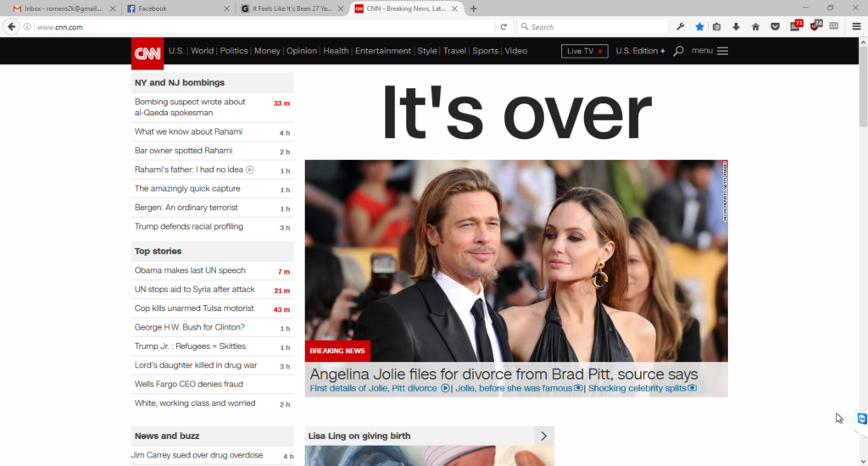This screenshot has height=466, width=868.
Task: Click the Live TV button
Action: (x=585, y=51)
